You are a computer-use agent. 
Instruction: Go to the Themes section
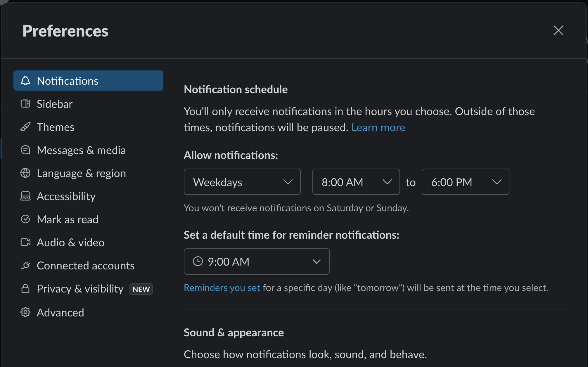(88, 127)
